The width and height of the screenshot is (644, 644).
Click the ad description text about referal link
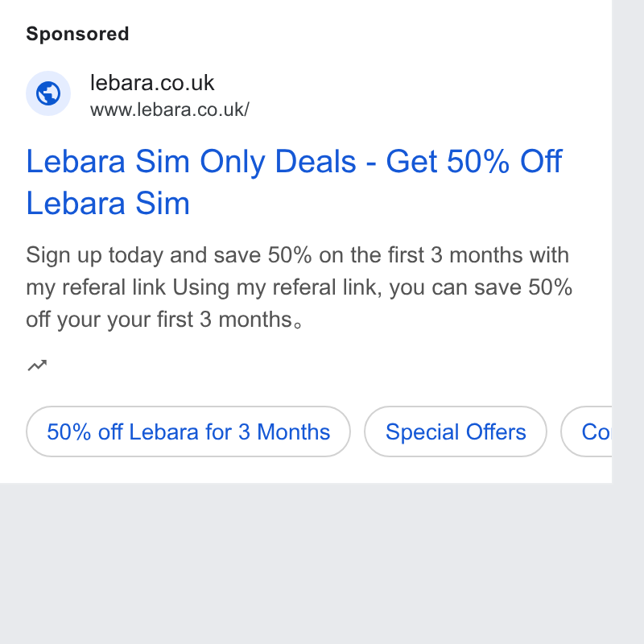point(299,287)
